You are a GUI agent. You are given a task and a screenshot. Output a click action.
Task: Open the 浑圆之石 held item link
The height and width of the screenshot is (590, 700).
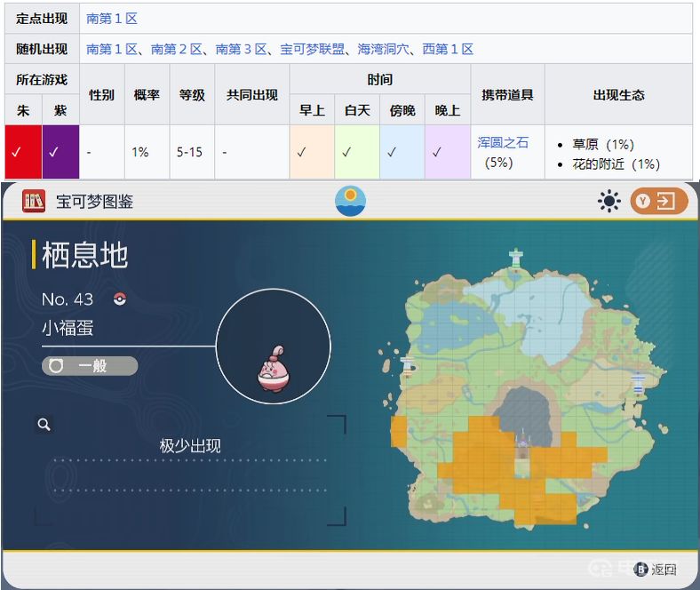tap(503, 142)
